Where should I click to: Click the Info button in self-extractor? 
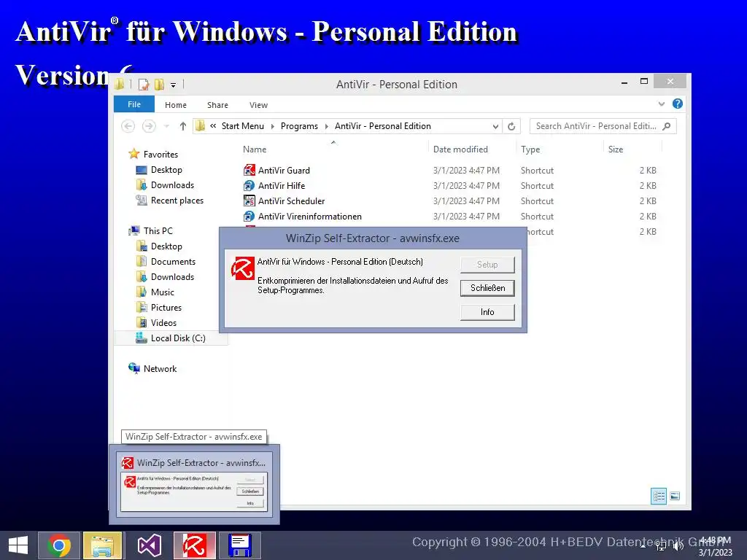coord(487,312)
